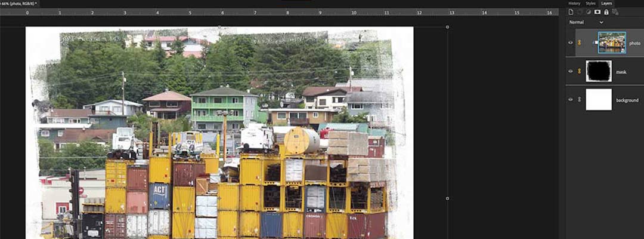Select the photo layer thumbnail

click(612, 42)
